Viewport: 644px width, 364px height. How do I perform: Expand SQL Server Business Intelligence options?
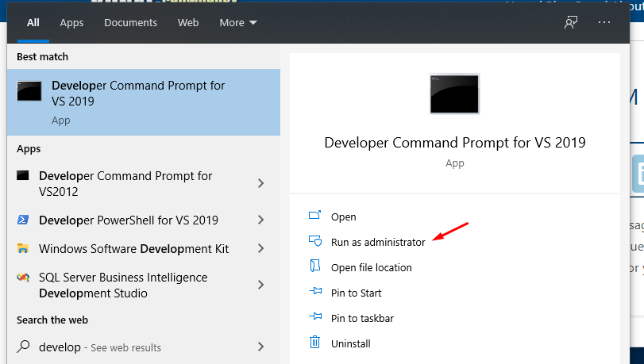pos(260,285)
